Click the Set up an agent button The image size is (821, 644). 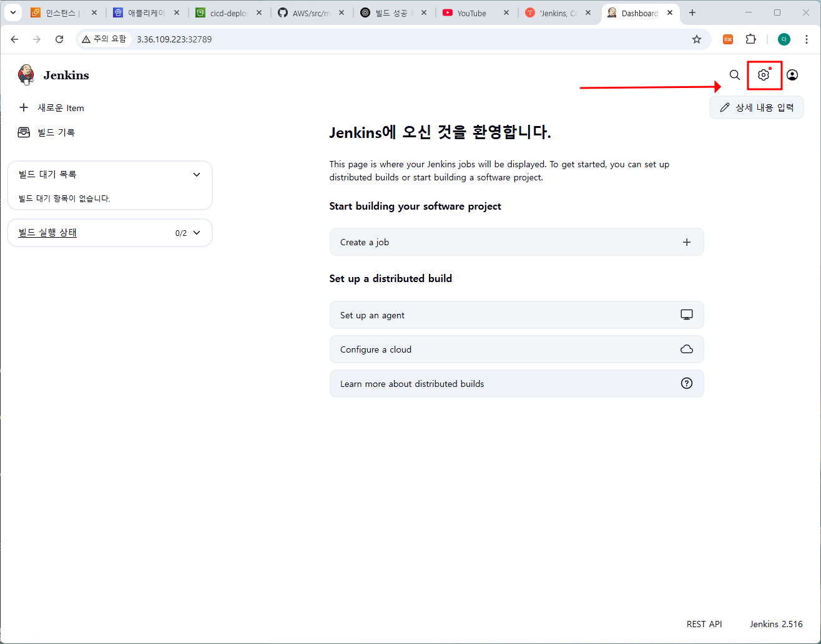pyautogui.click(x=516, y=315)
